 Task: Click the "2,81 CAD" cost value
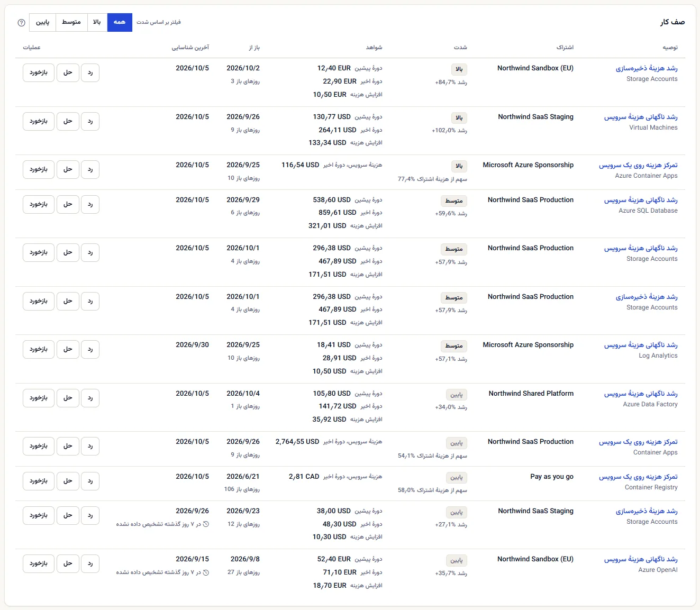click(x=304, y=477)
